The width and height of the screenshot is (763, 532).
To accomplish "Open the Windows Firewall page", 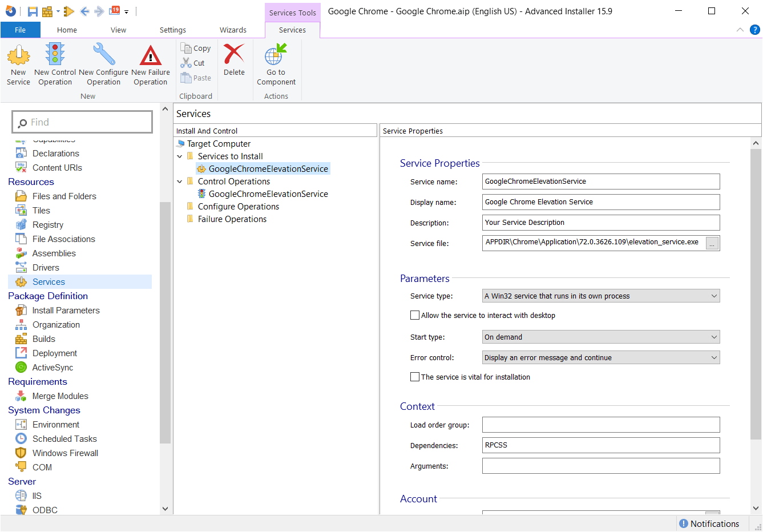I will point(65,453).
